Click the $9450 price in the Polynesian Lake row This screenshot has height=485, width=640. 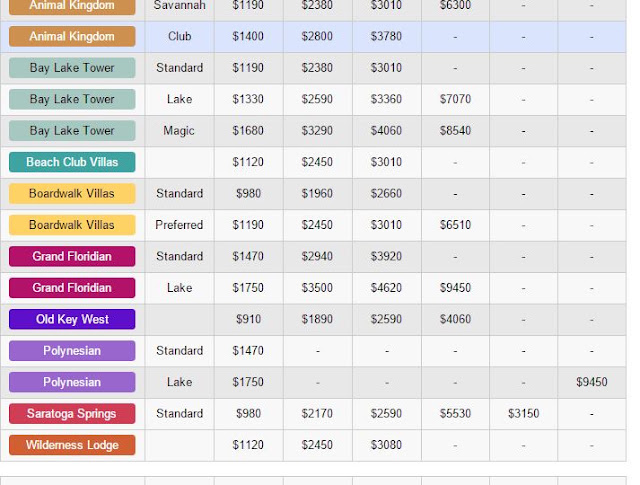(591, 382)
